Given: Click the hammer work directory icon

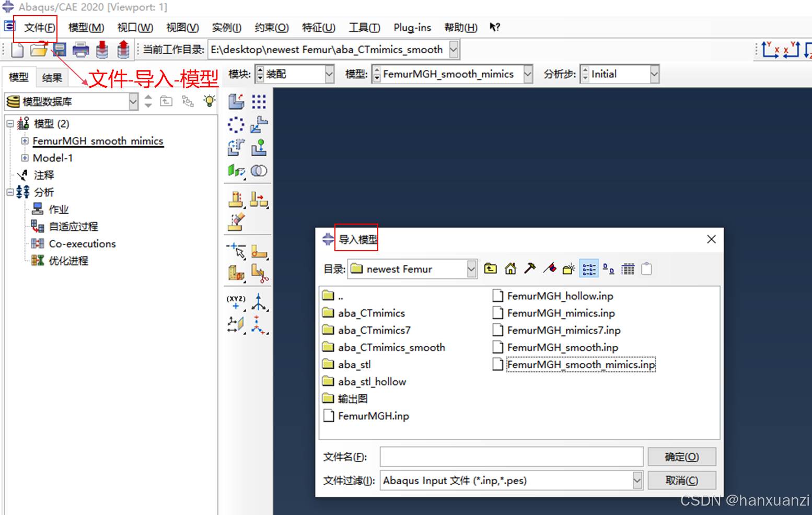Looking at the screenshot, I should [x=530, y=268].
